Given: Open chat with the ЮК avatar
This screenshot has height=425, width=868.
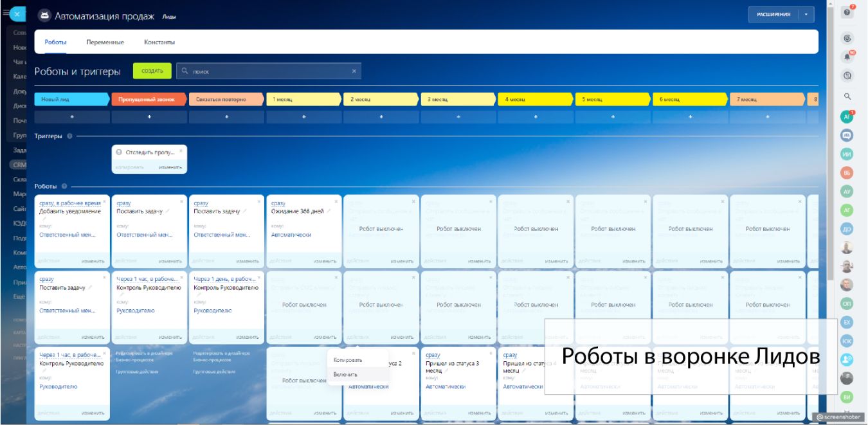Looking at the screenshot, I should tap(847, 341).
